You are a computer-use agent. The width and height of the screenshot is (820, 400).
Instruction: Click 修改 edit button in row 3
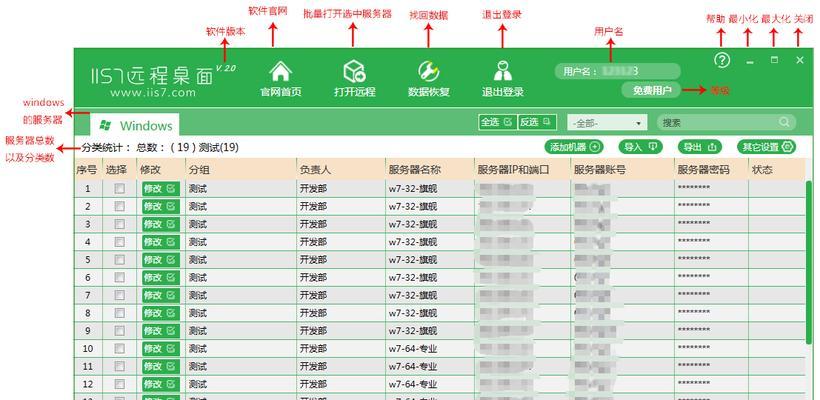point(161,224)
